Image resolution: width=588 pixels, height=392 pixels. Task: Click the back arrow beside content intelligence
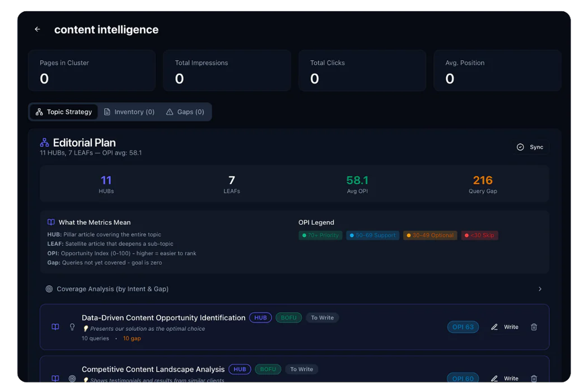click(38, 30)
